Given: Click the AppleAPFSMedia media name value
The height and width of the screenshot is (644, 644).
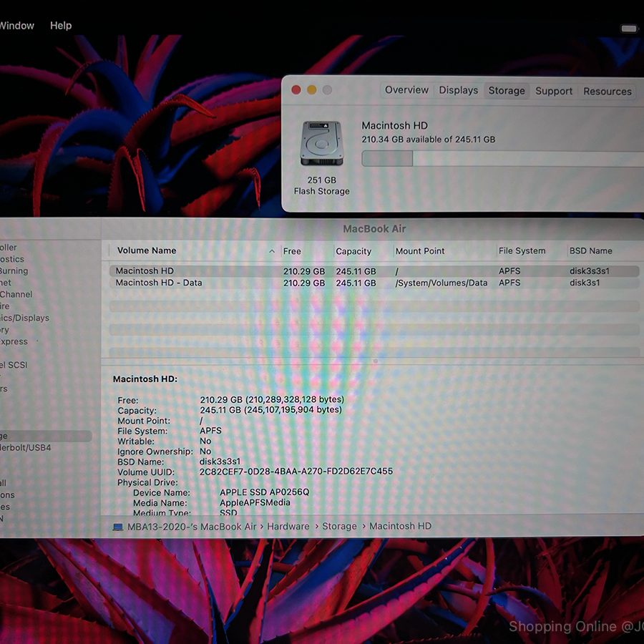Looking at the screenshot, I should [255, 502].
